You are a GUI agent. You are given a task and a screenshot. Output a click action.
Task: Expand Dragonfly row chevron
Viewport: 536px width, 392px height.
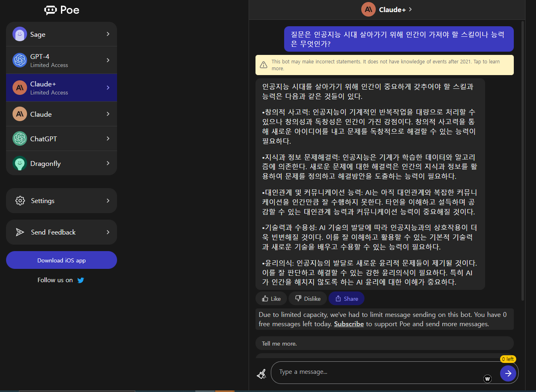point(108,164)
